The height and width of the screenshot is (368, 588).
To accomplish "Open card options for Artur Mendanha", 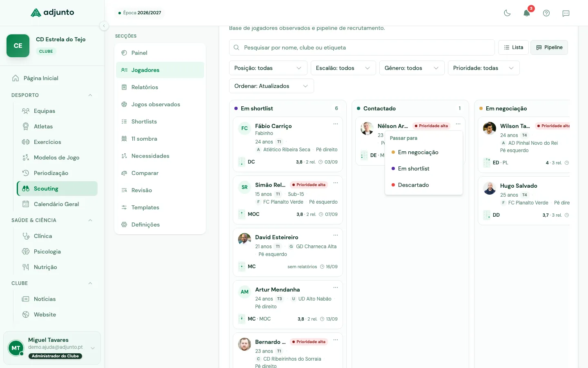I will point(336,287).
